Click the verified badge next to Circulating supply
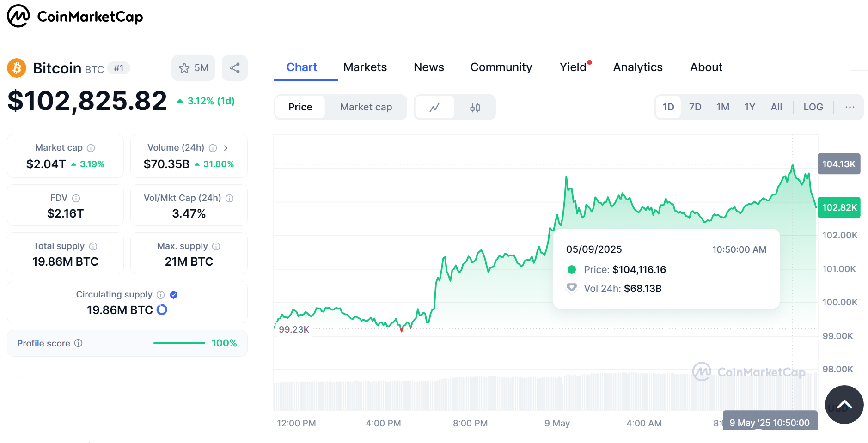 174,295
